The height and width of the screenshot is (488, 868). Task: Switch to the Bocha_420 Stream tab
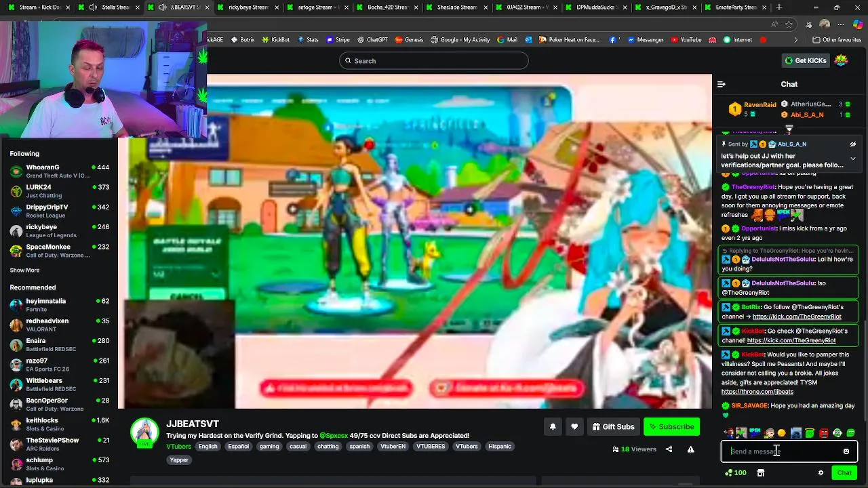(387, 7)
